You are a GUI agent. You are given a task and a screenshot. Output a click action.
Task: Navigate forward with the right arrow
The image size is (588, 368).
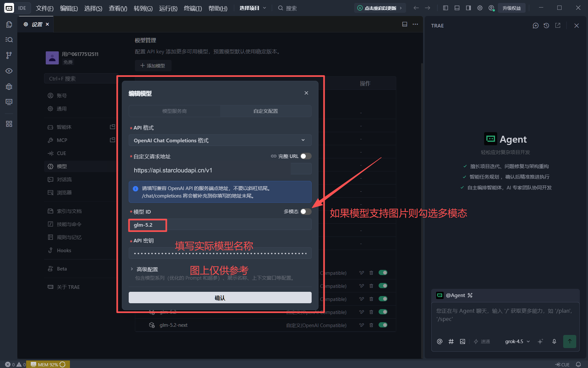click(x=428, y=8)
